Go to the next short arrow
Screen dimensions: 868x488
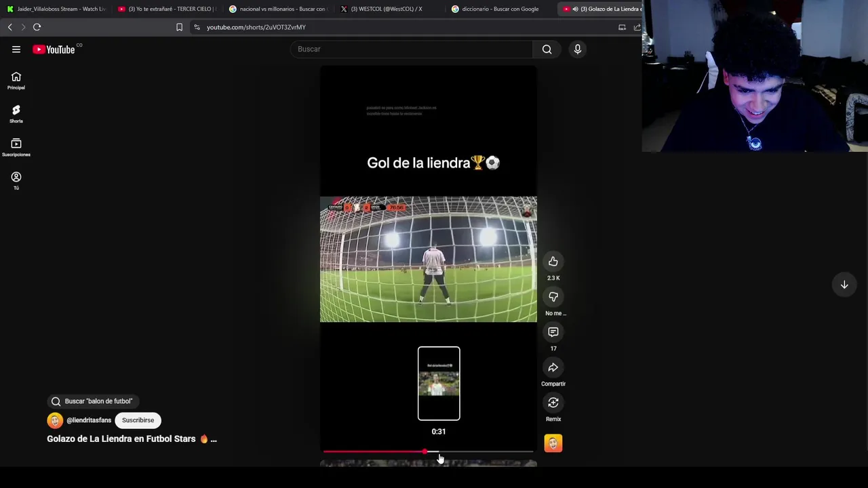[x=844, y=285]
